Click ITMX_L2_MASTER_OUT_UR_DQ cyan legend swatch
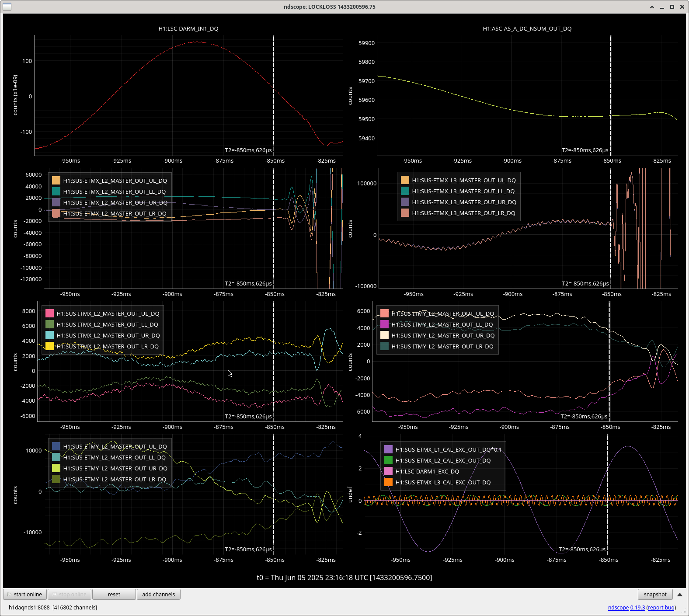689x616 pixels. point(49,335)
